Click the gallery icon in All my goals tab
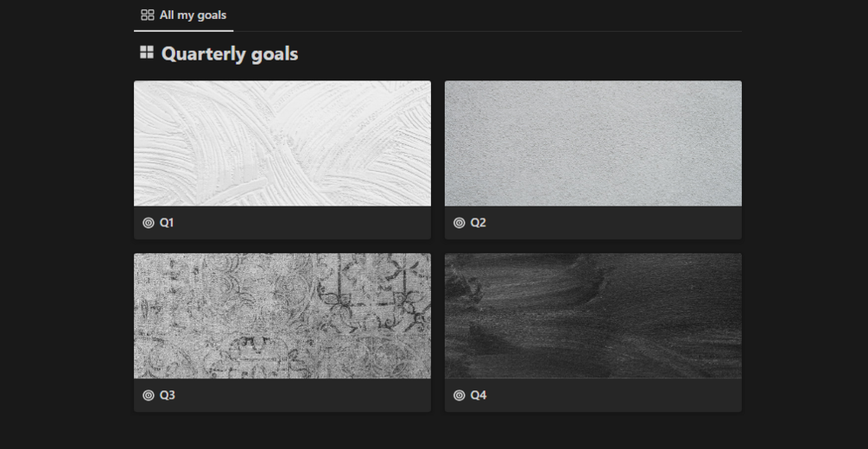 tap(147, 15)
